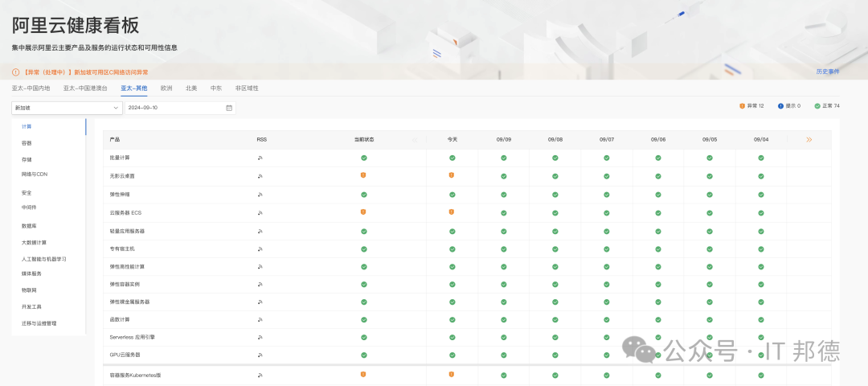Click RSS icon for 弹性容器实例 row

(x=260, y=285)
